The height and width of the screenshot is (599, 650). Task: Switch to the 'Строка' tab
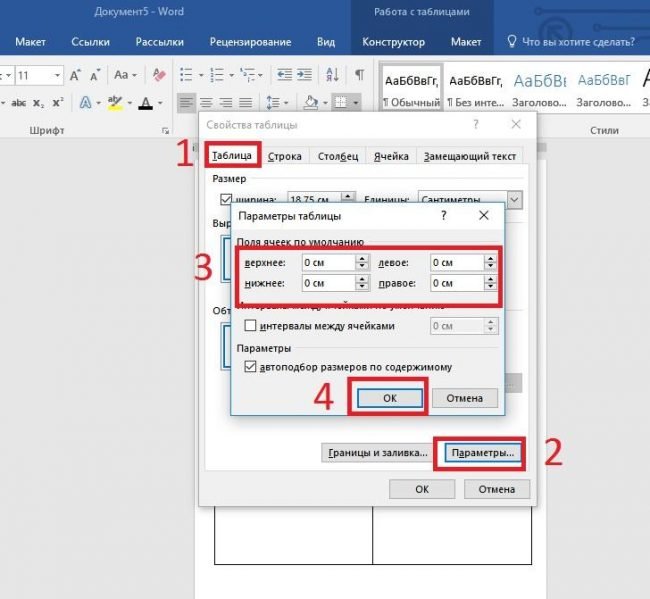pyautogui.click(x=285, y=156)
